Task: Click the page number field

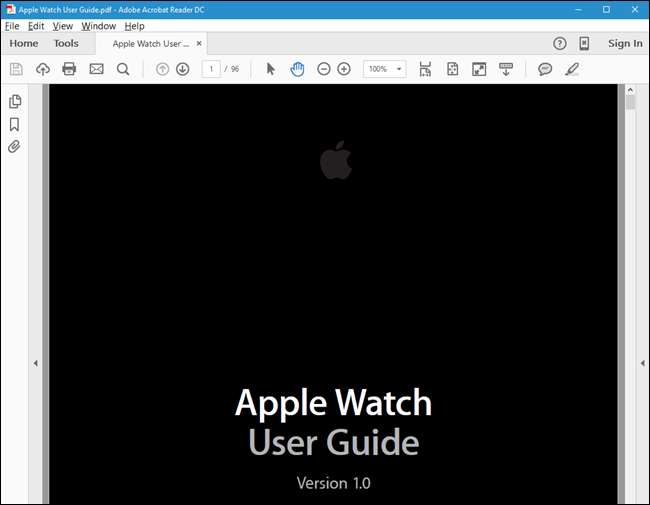Action: tap(211, 69)
